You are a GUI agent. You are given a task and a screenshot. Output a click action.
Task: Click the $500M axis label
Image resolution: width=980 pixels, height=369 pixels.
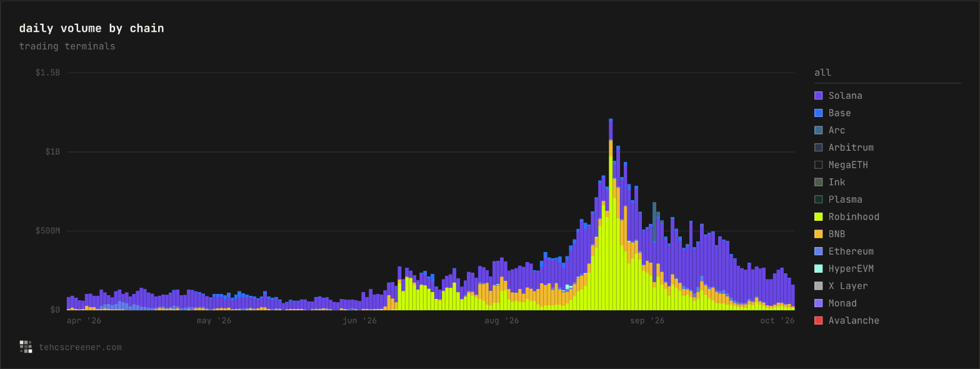(47, 231)
